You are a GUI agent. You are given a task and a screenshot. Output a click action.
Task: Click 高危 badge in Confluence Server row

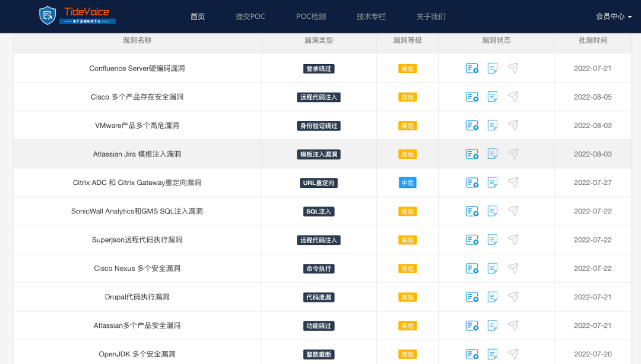point(408,69)
